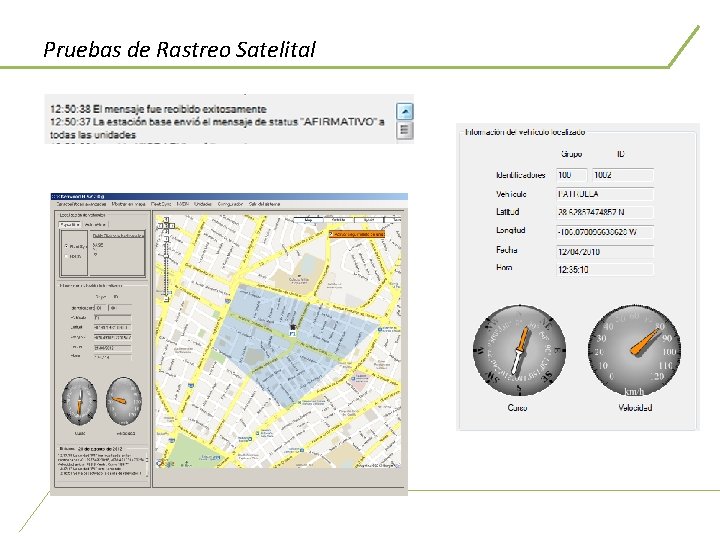
Task: Click the app window title bar
Action: click(229, 197)
